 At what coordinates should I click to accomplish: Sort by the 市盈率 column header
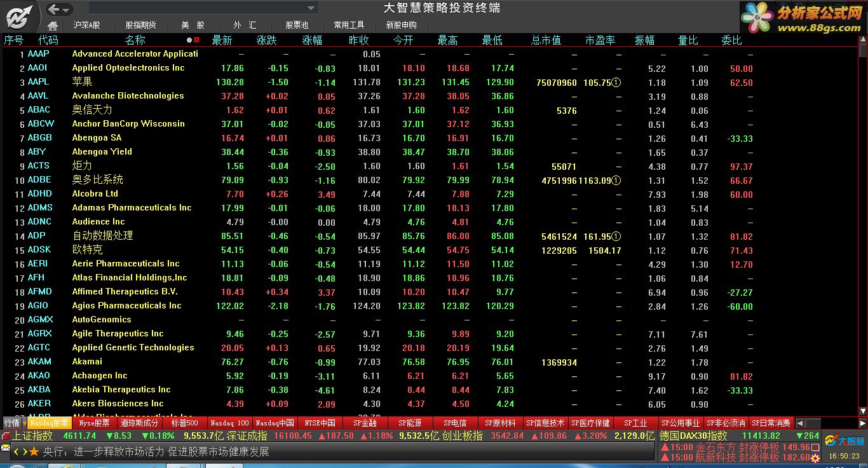coord(600,40)
